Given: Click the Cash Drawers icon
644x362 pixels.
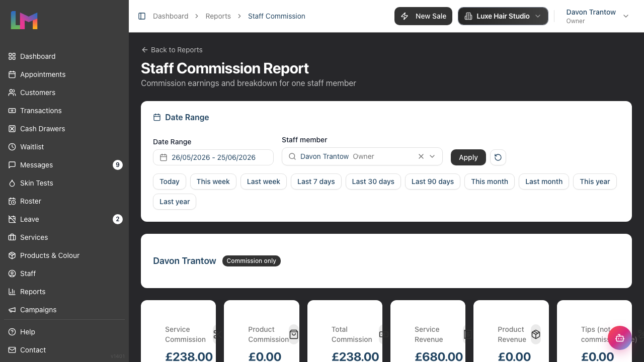Looking at the screenshot, I should pos(12,129).
